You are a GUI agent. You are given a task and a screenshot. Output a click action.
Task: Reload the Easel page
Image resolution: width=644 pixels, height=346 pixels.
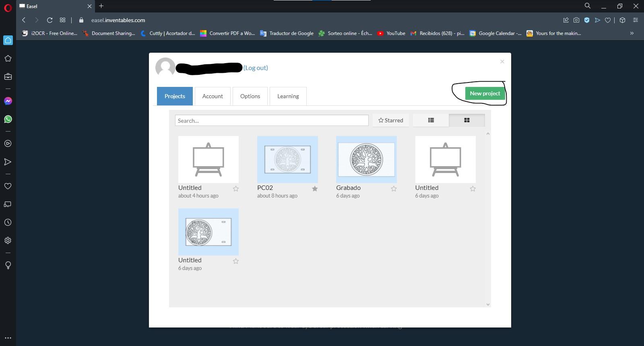[x=50, y=20]
